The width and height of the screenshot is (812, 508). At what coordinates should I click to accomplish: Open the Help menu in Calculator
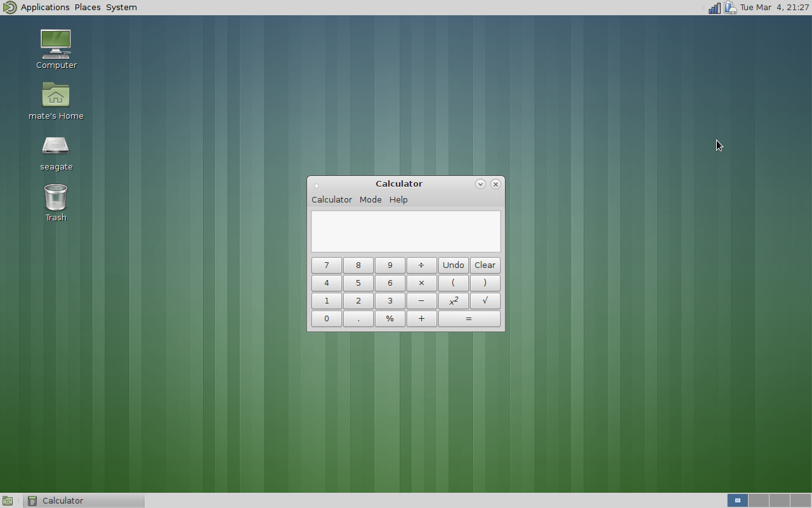pyautogui.click(x=398, y=199)
